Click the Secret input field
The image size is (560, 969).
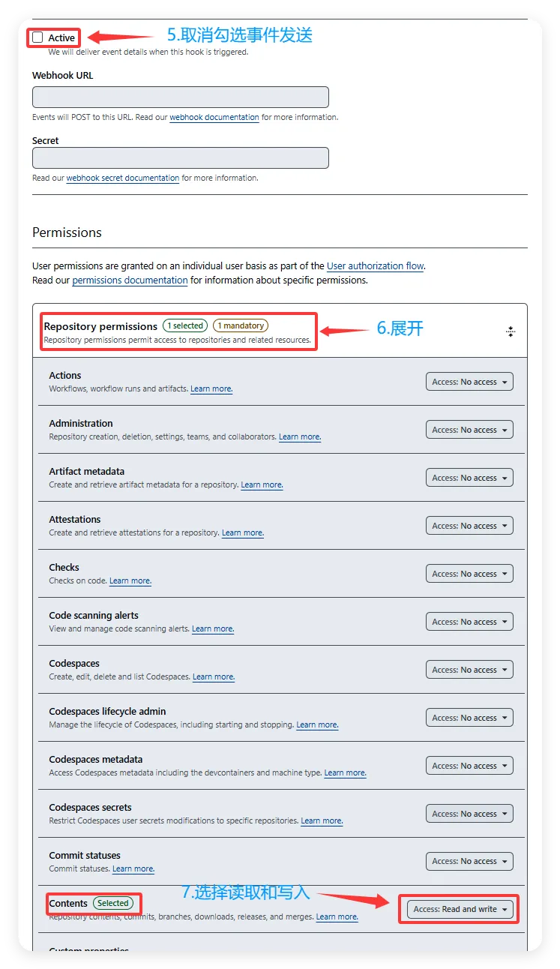point(181,157)
